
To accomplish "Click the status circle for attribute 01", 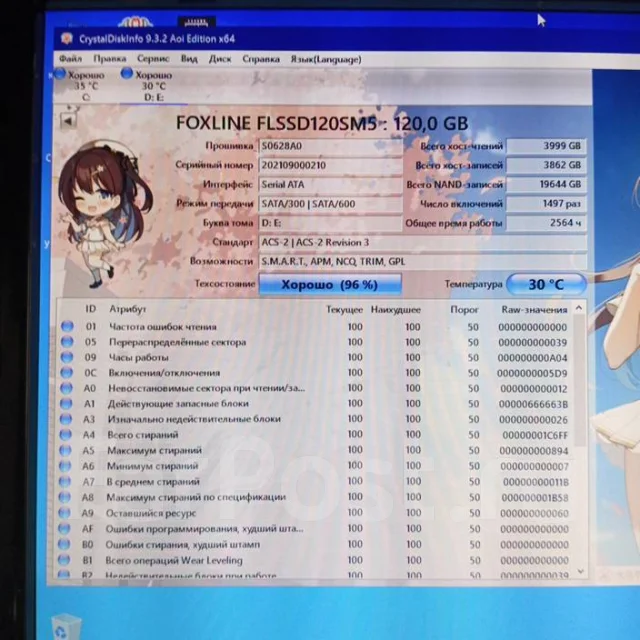I will 67,326.
